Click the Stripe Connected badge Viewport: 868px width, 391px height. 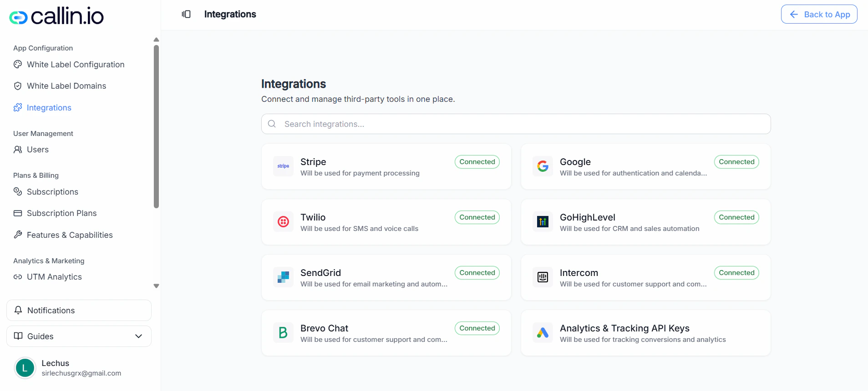point(477,162)
